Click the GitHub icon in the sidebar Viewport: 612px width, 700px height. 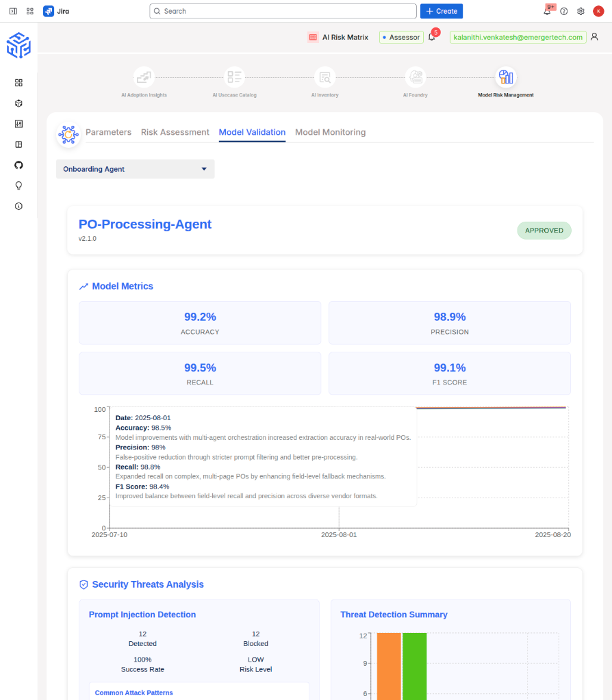click(x=18, y=165)
